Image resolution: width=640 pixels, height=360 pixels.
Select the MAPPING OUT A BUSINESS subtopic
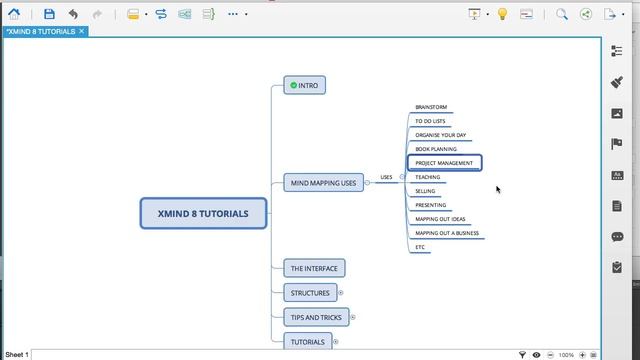click(x=447, y=233)
